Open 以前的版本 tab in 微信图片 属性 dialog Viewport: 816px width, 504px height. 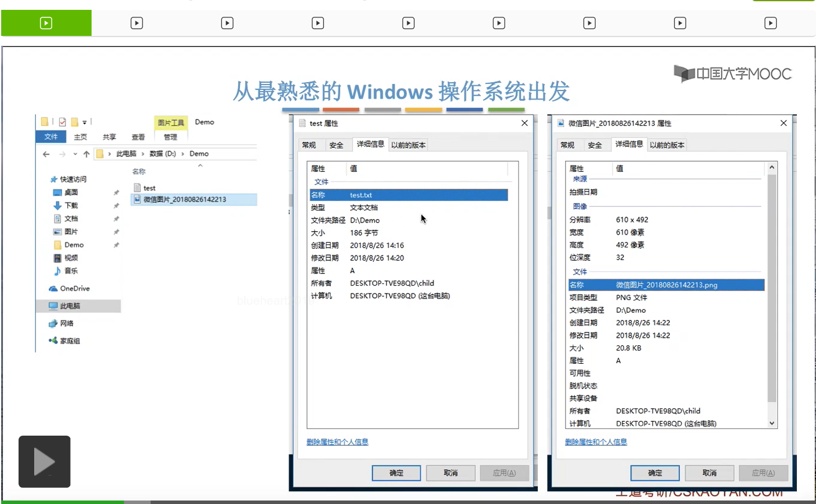point(667,145)
